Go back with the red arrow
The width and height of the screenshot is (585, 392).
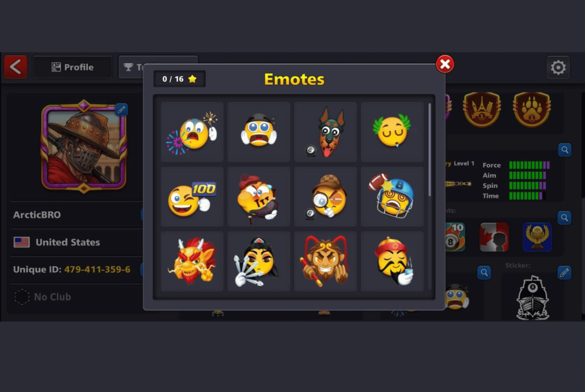[15, 67]
